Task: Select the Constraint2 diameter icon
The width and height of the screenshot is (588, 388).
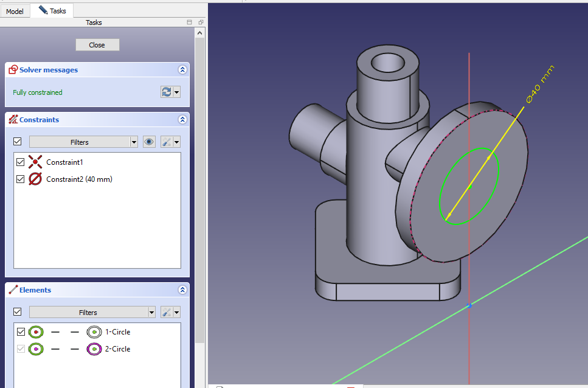Action: (x=35, y=179)
